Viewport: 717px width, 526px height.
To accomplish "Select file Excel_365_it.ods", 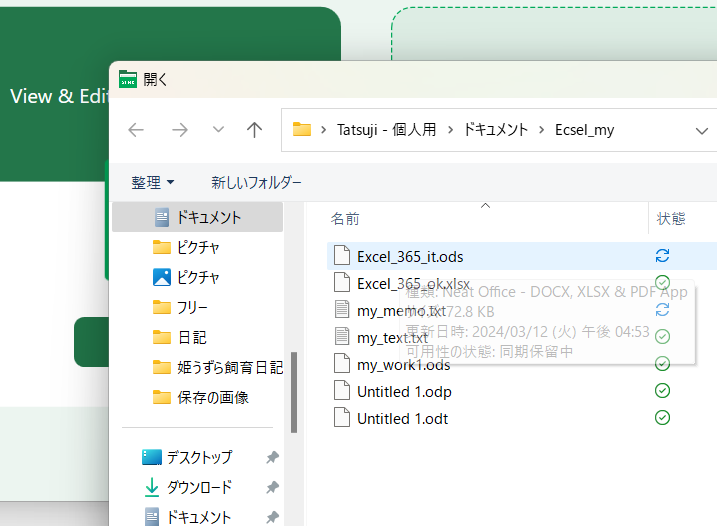I will click(x=410, y=257).
